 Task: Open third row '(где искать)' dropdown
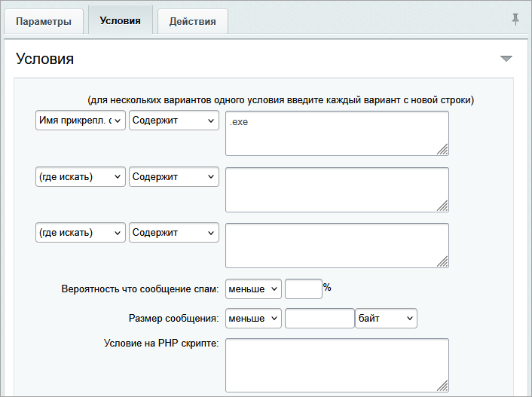click(81, 233)
